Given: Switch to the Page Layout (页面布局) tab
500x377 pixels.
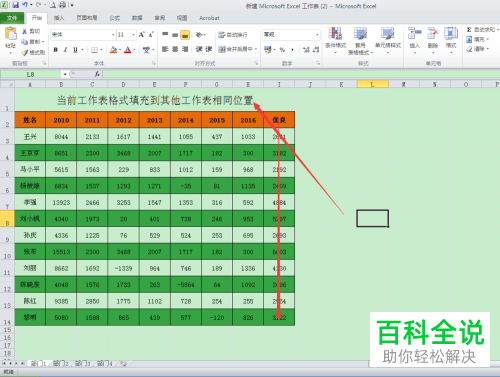Looking at the screenshot, I should point(87,18).
